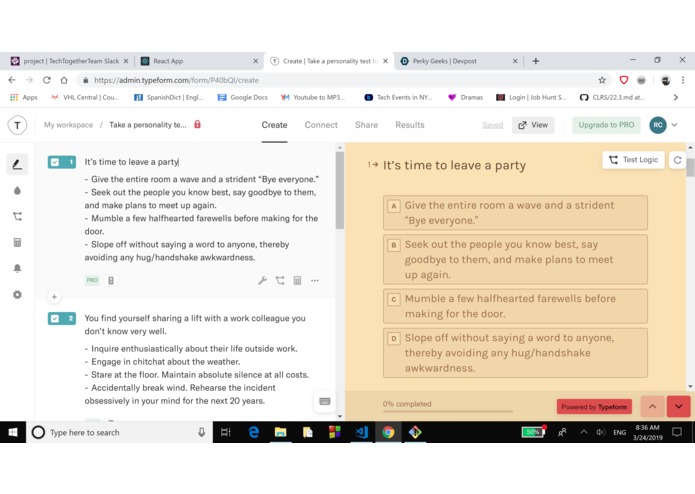This screenshot has height=494, width=695.
Task: Click Powered by Typeform badge
Action: point(594,407)
